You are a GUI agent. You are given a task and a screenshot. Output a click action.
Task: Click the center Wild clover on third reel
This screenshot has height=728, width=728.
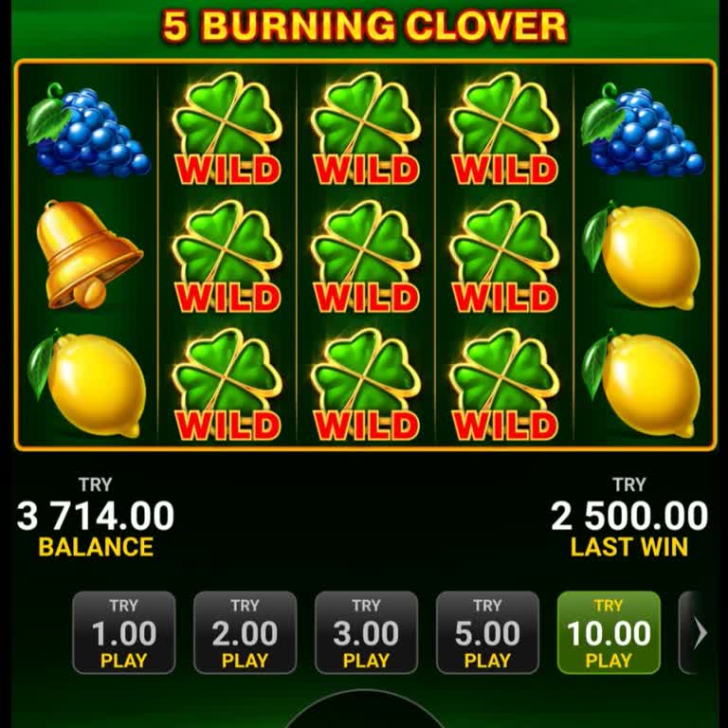click(x=366, y=257)
